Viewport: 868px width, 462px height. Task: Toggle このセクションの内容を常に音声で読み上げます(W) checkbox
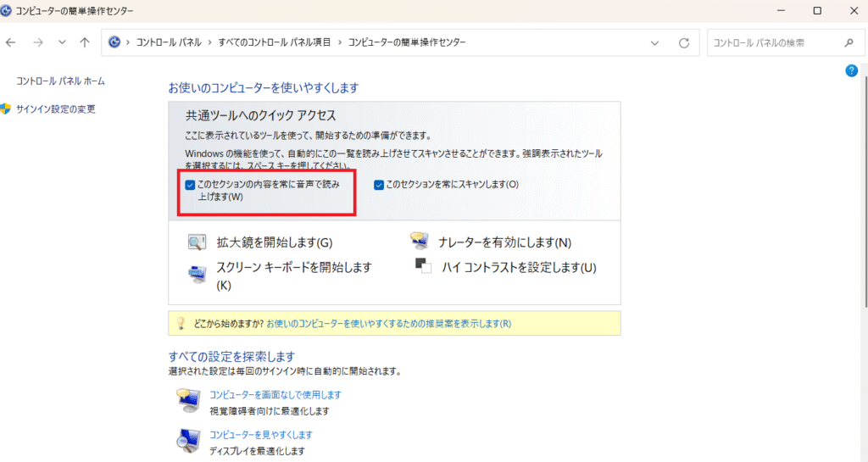pyautogui.click(x=190, y=185)
